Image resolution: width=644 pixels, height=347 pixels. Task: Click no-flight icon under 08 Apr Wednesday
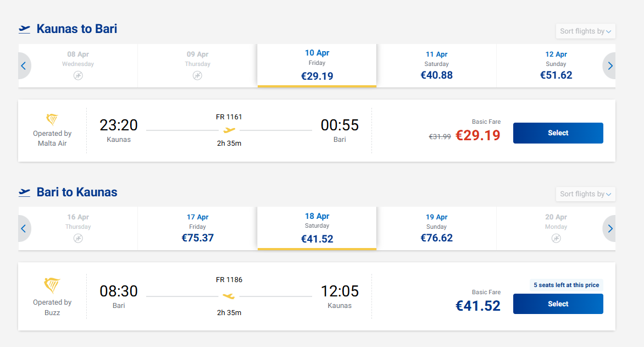tap(78, 75)
